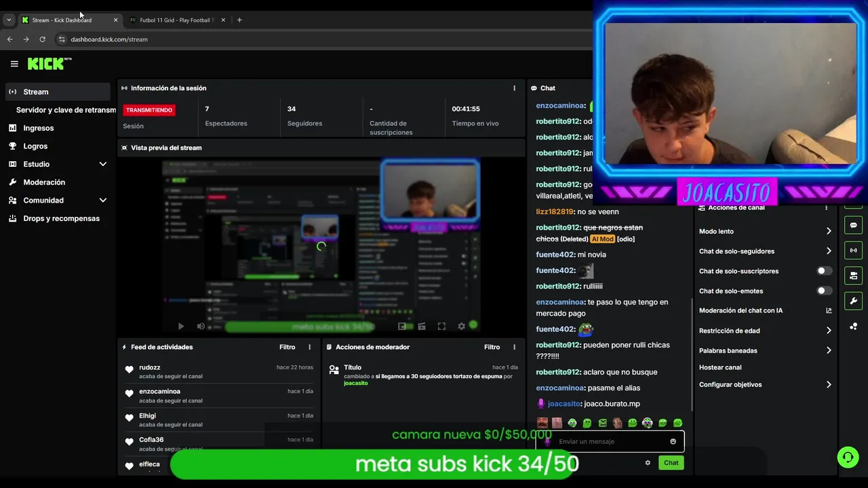Reload the page with the refresh icon

coord(42,39)
